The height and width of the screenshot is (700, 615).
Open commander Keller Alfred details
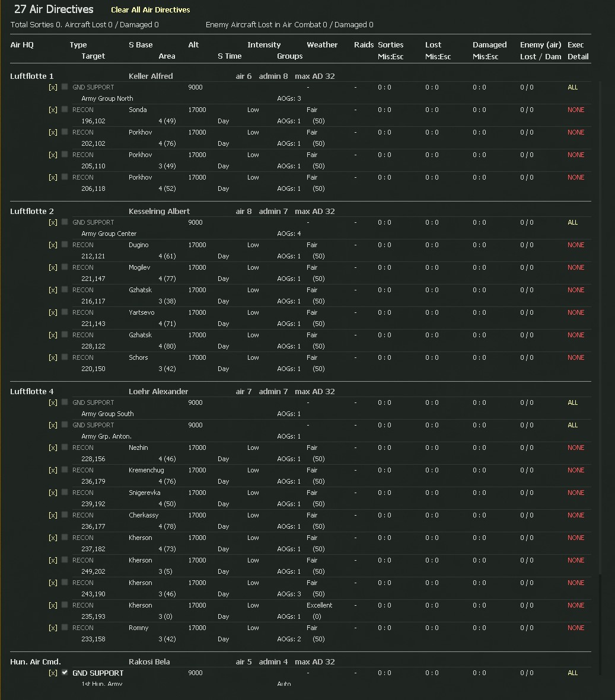click(151, 76)
